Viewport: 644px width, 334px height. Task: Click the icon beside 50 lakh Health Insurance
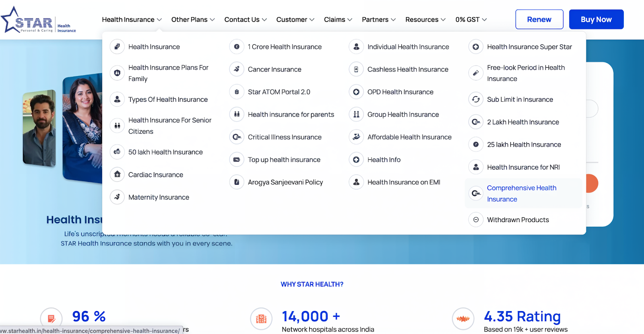pyautogui.click(x=117, y=152)
